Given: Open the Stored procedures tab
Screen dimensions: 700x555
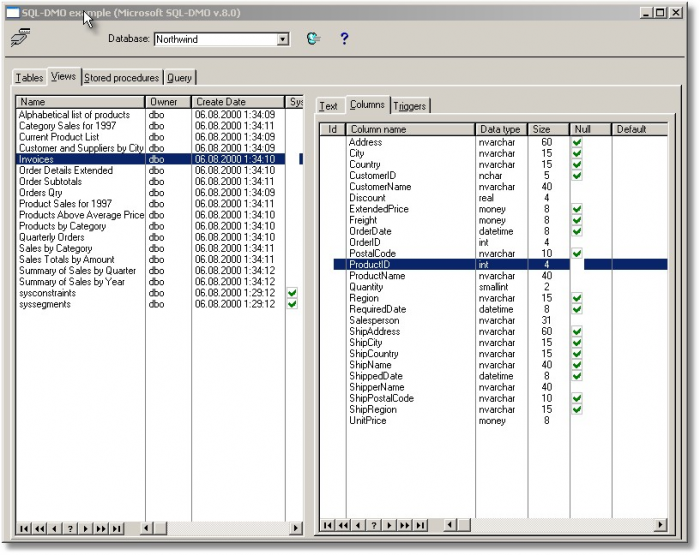Looking at the screenshot, I should (x=121, y=78).
